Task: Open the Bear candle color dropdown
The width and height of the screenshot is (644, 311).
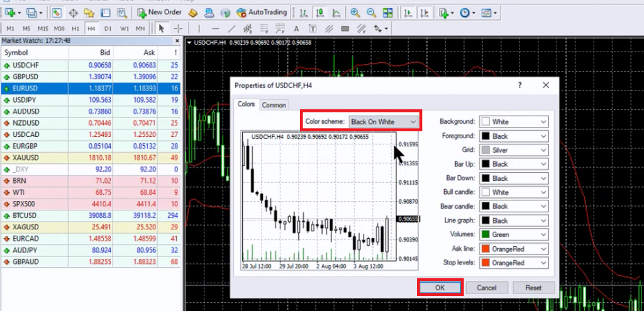Action: [514, 206]
